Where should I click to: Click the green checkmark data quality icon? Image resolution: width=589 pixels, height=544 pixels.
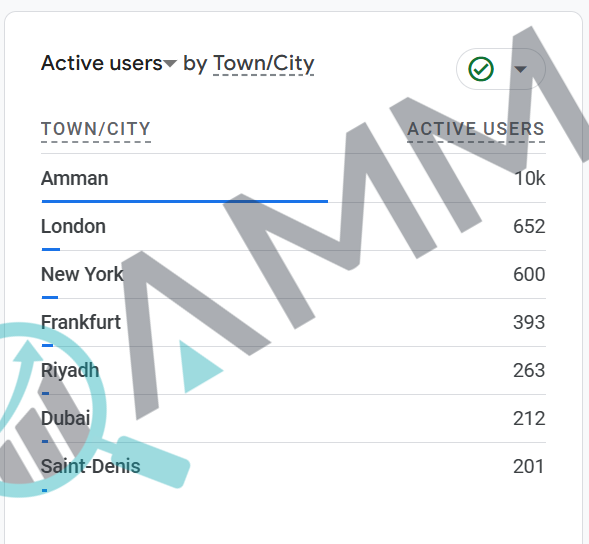(x=481, y=69)
